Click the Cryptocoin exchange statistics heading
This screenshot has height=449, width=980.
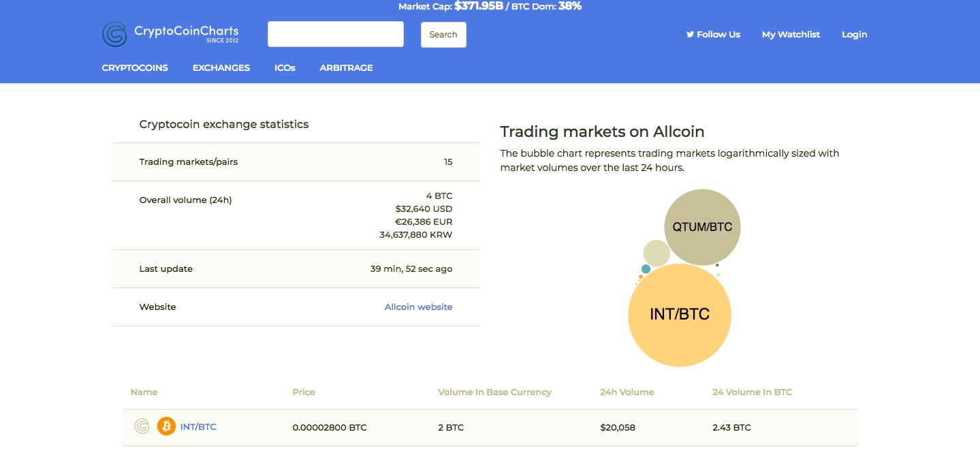pos(224,124)
